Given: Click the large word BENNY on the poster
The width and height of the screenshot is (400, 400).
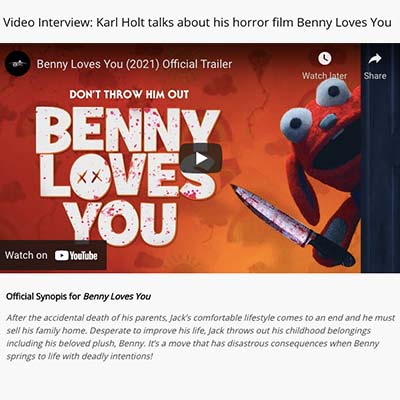Looking at the screenshot, I should pos(127,128).
